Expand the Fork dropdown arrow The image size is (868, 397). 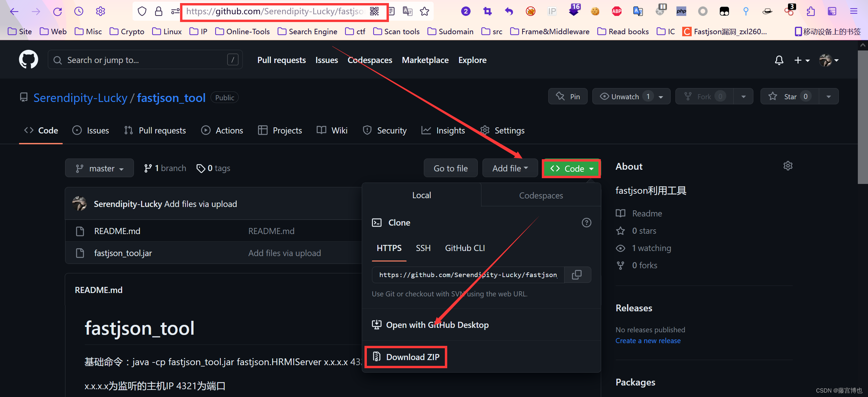click(743, 97)
